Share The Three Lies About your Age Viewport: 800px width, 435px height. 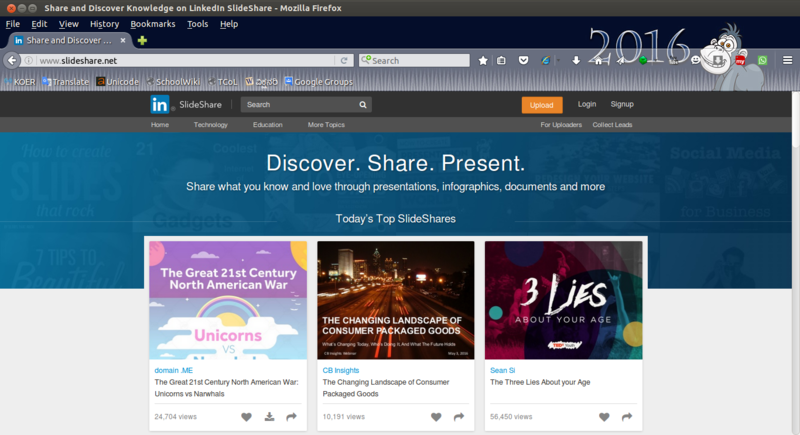[x=627, y=417]
